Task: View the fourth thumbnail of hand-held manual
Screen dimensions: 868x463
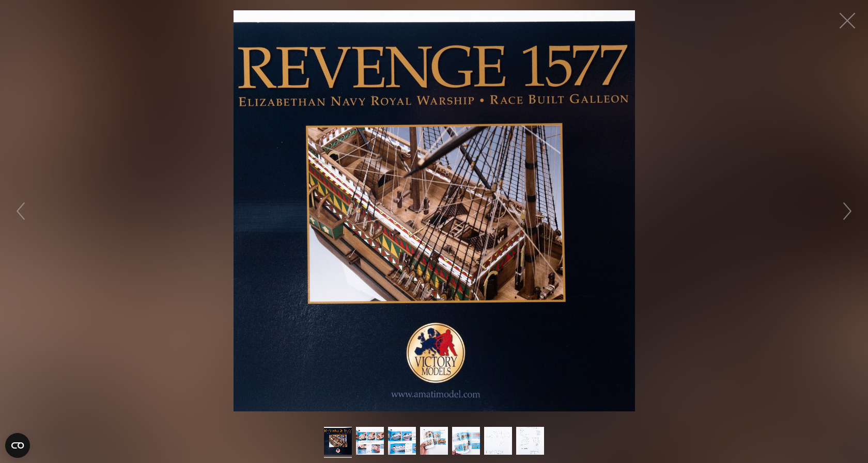Action: (x=434, y=440)
